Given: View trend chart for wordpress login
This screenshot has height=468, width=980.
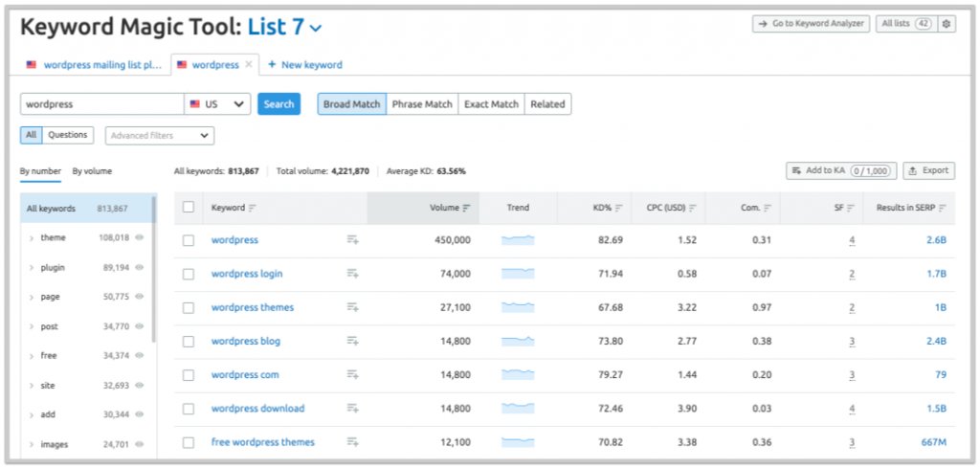Looking at the screenshot, I should (518, 274).
